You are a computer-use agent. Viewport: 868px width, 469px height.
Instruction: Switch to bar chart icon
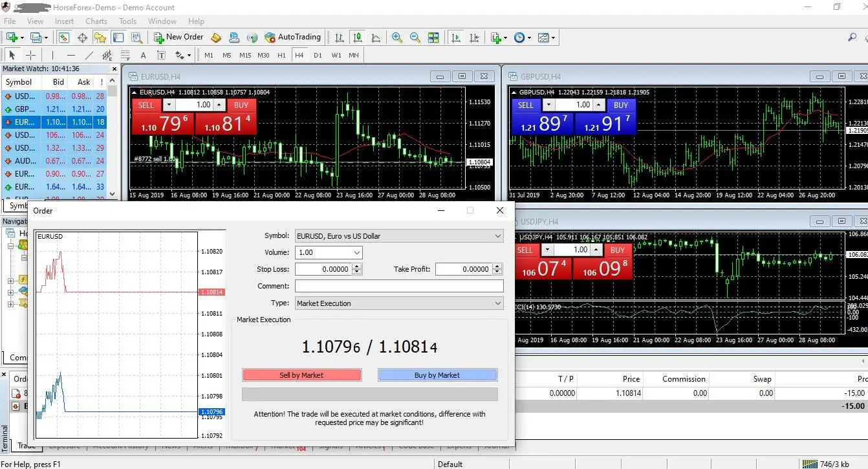[339, 38]
